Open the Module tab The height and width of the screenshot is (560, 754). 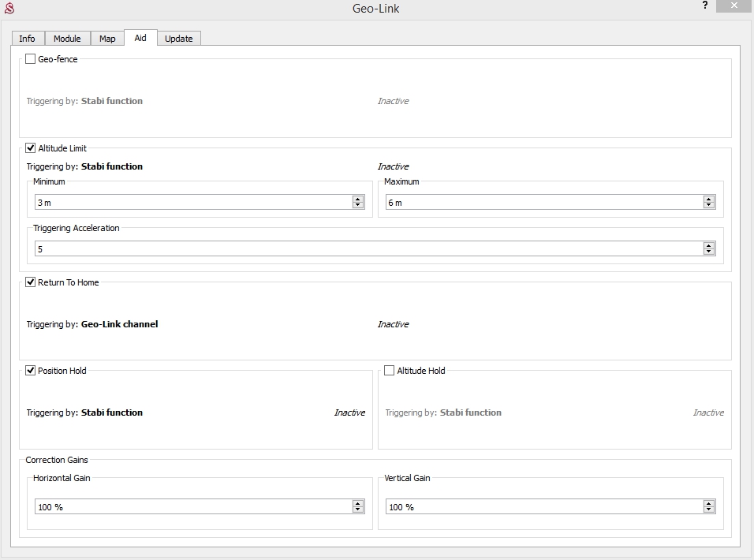(67, 39)
